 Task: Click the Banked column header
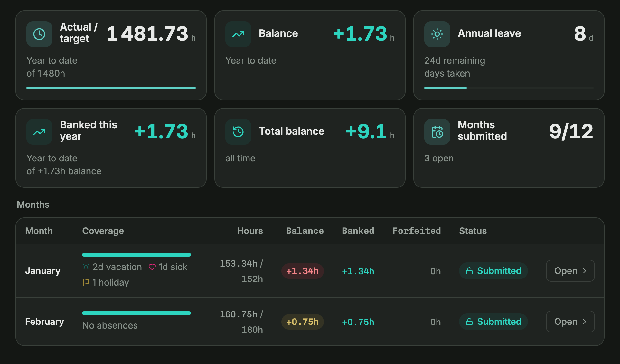(x=358, y=231)
